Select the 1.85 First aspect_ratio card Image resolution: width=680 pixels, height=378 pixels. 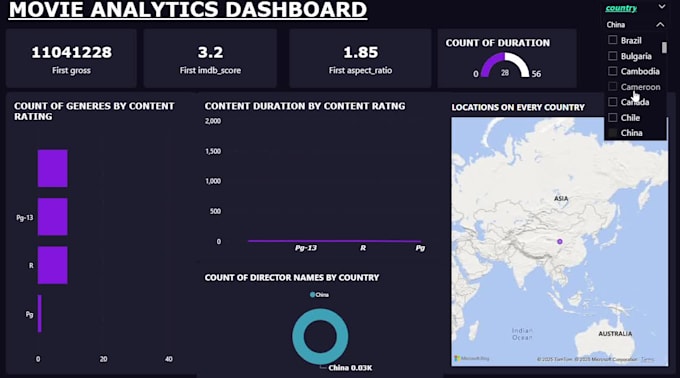point(360,59)
